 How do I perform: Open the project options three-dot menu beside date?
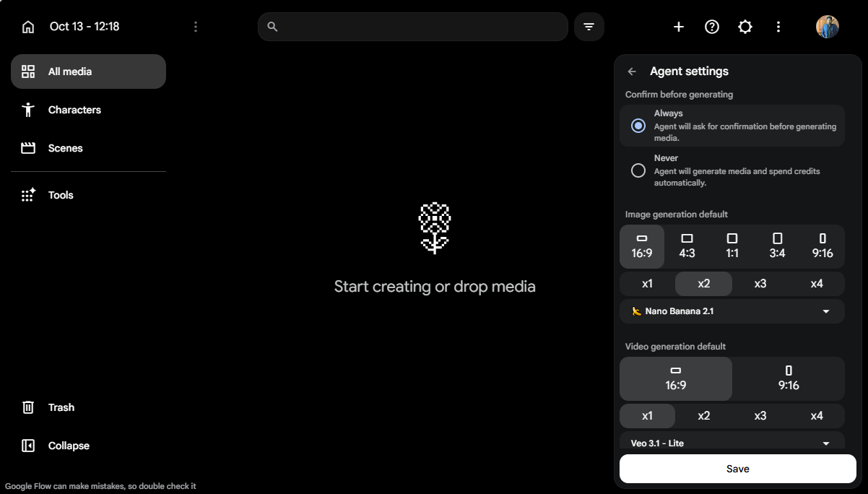(x=196, y=27)
